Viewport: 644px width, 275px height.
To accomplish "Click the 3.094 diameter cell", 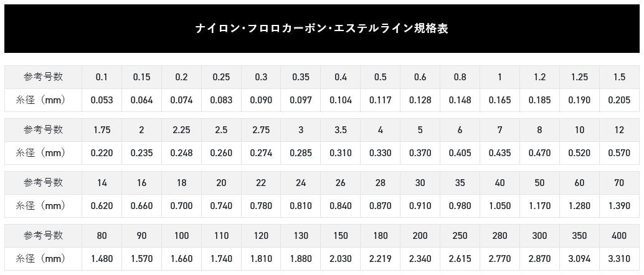I will (579, 259).
